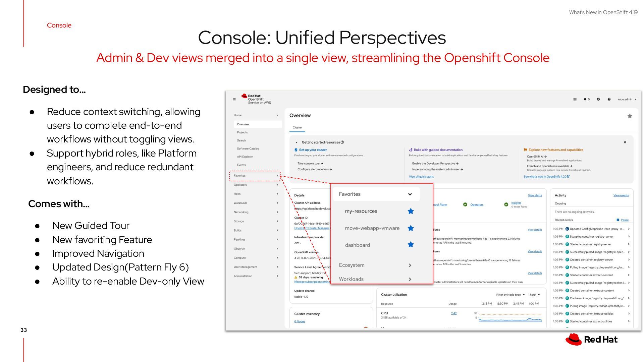Open Events in the sidebar
The image size is (644, 362).
(241, 165)
